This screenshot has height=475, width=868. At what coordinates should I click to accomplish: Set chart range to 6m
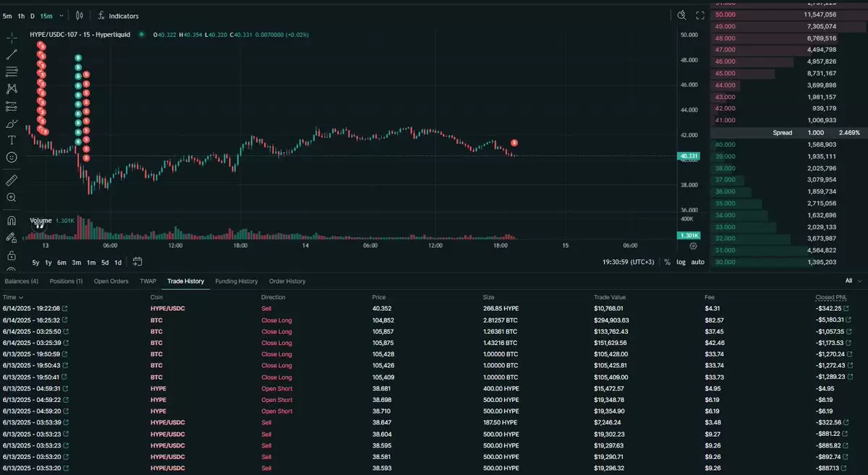[62, 262]
